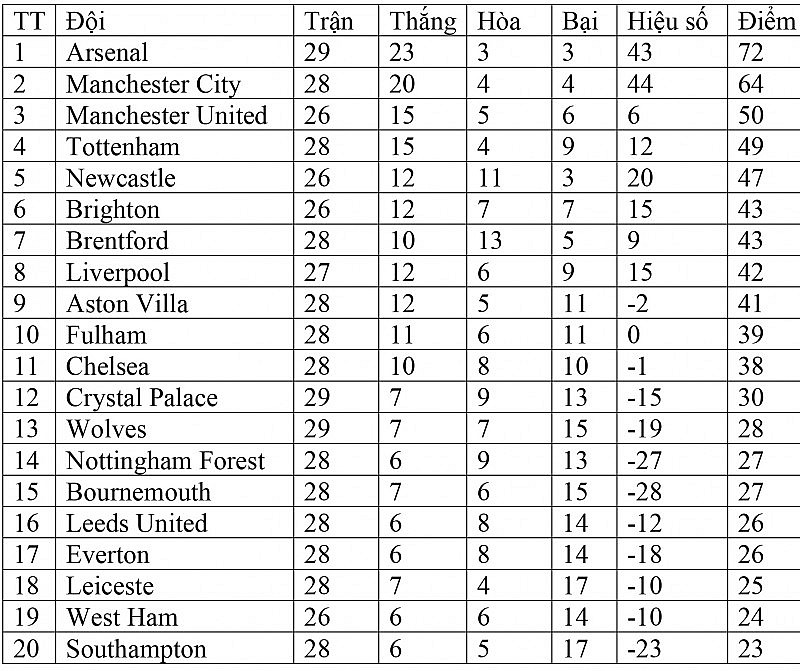
Task: Click the Nottingham Forest team cell
Action: (x=165, y=461)
